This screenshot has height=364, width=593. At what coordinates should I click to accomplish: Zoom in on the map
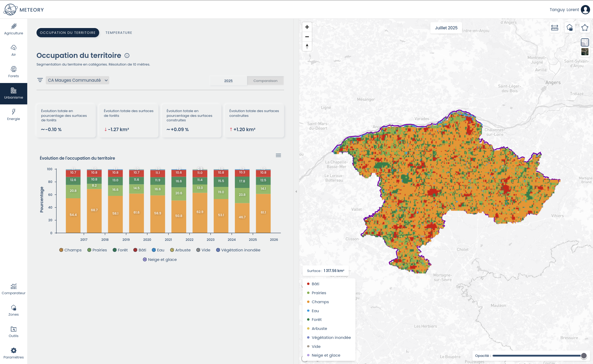coord(307,27)
